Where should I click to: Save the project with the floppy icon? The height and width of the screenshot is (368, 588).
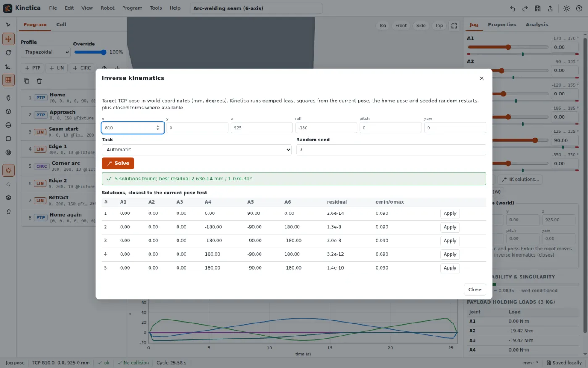click(x=538, y=8)
